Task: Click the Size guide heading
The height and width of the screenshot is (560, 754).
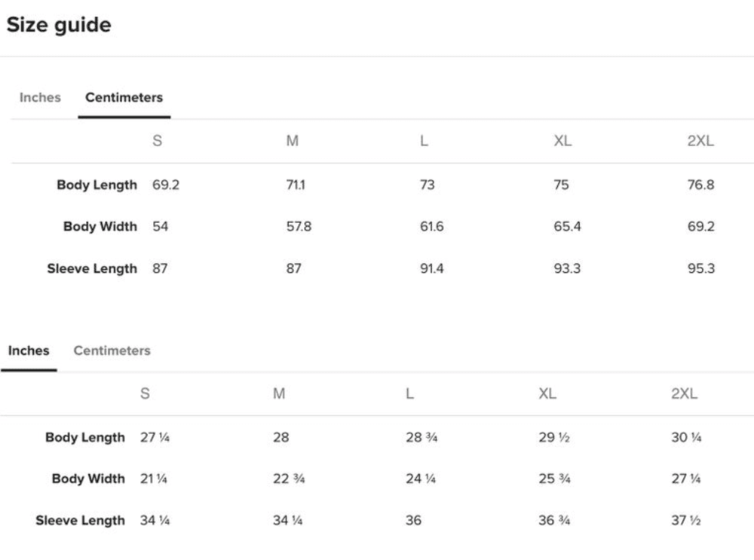Action: [59, 25]
